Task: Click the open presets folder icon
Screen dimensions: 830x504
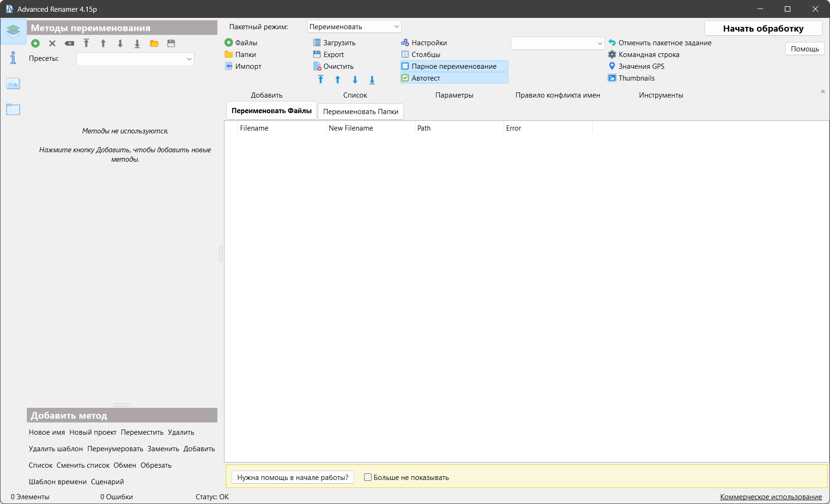Action: point(154,43)
